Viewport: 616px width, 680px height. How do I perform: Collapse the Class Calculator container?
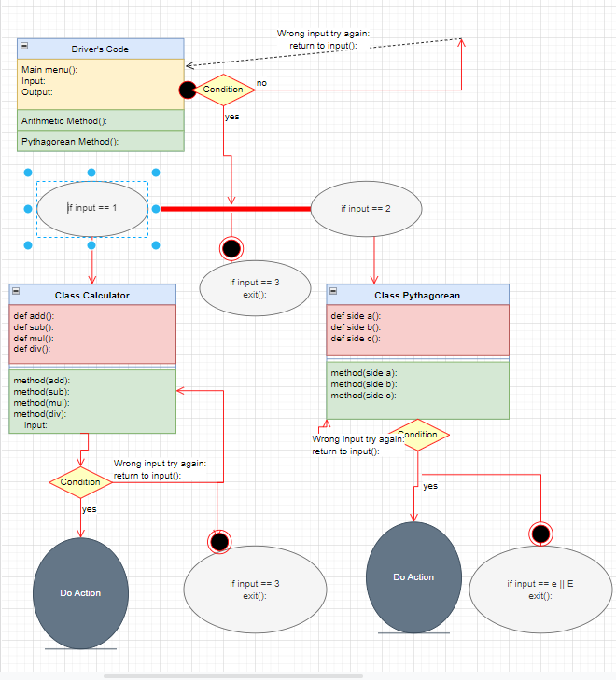[x=16, y=291]
